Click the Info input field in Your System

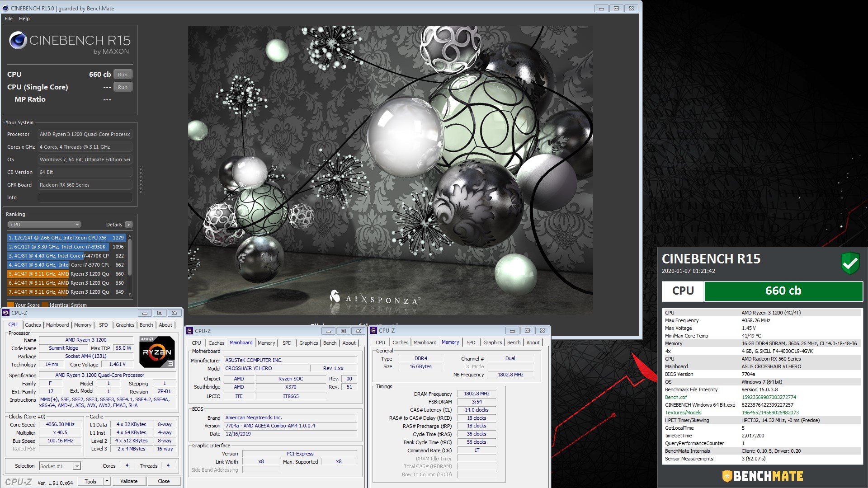coord(85,197)
